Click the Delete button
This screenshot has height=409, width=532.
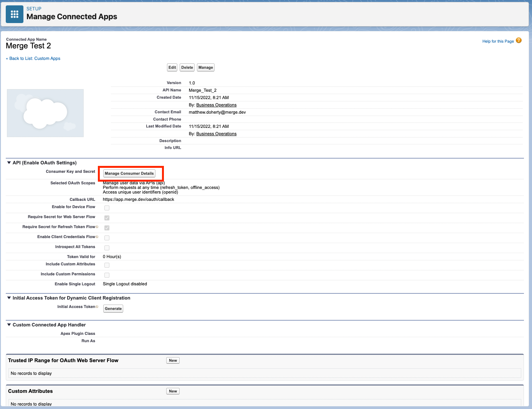point(187,68)
